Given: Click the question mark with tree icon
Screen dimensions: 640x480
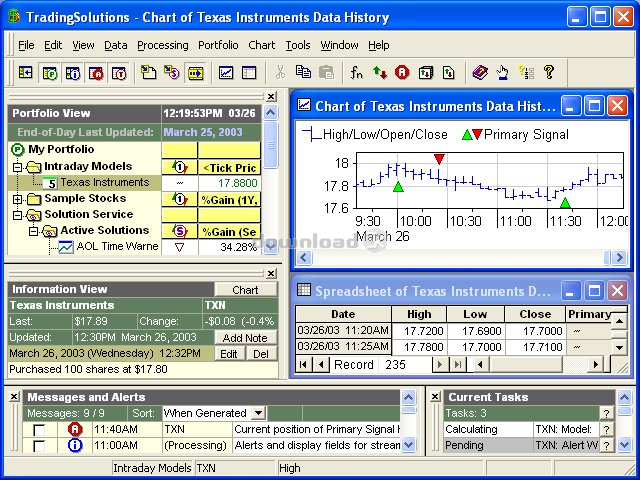Looking at the screenshot, I should (x=526, y=73).
